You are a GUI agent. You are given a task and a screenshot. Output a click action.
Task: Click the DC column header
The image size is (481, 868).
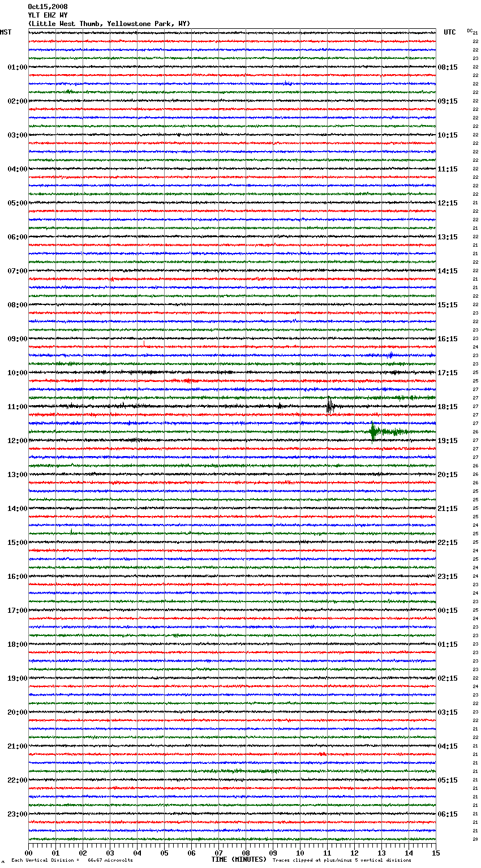coord(470,31)
